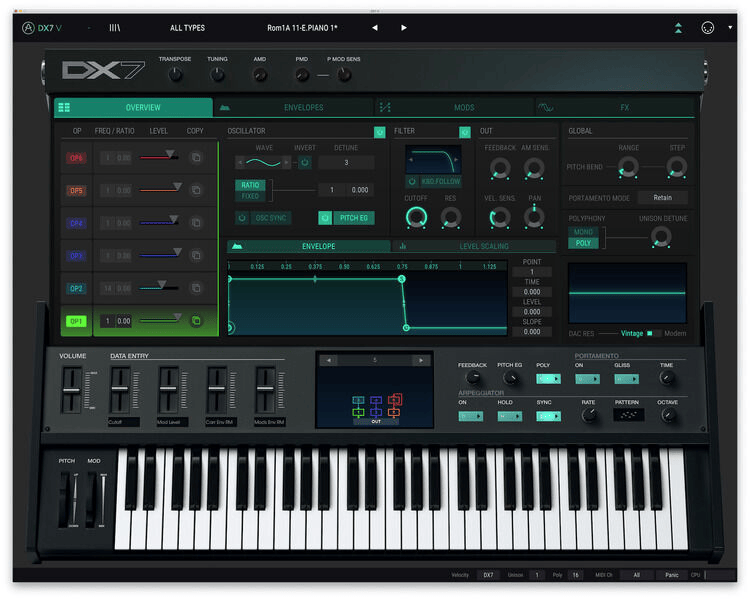This screenshot has height=599, width=750.
Task: Toggle KBD FOLLOW for filter
Action: [x=412, y=181]
